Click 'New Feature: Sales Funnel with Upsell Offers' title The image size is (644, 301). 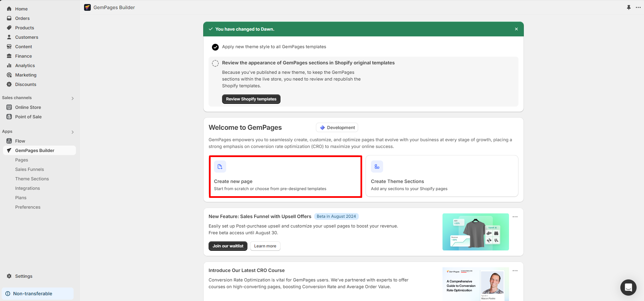pyautogui.click(x=260, y=216)
